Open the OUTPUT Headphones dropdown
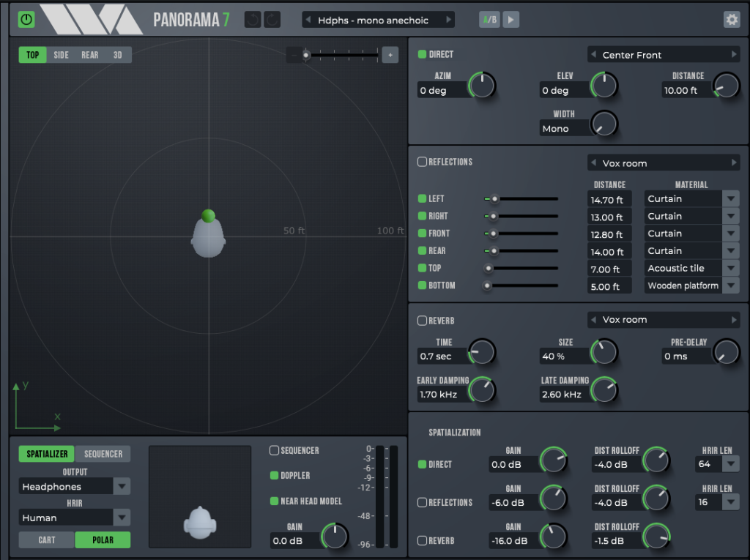The image size is (750, 560). (75, 486)
